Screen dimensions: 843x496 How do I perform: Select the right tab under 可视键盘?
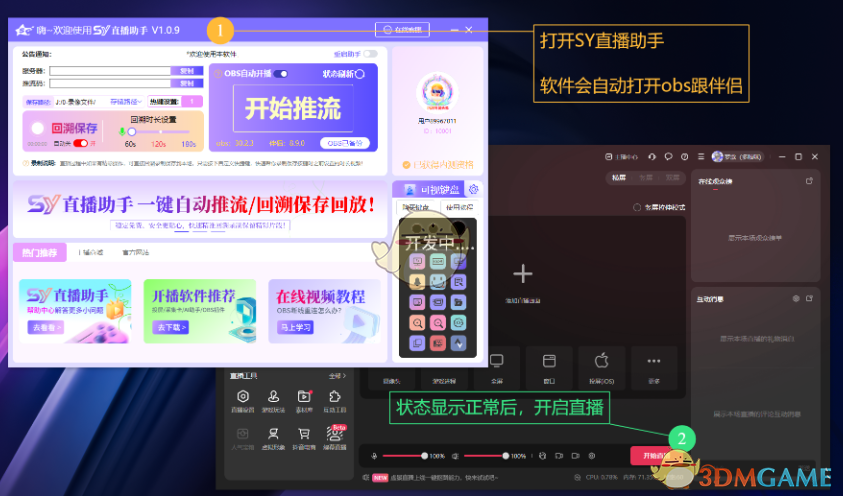pos(459,207)
